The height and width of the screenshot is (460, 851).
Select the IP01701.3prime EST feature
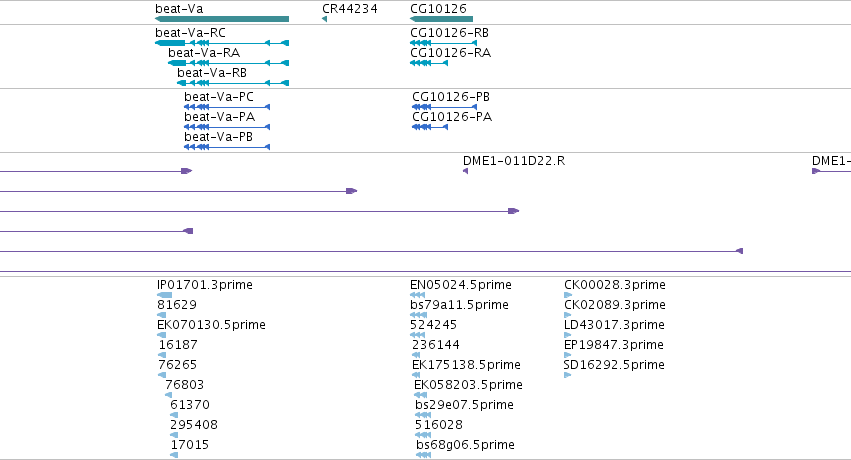click(164, 295)
